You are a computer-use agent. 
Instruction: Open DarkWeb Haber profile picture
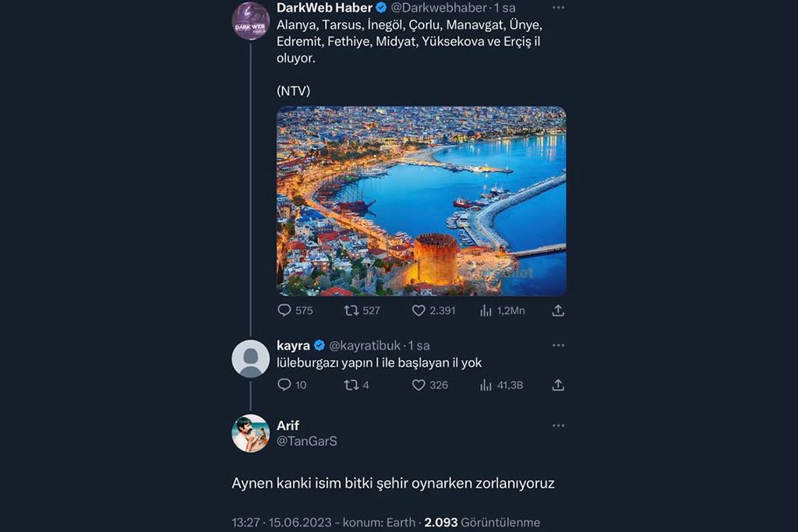(x=251, y=21)
